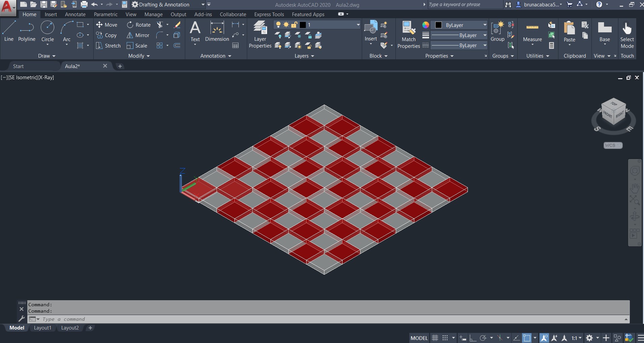Click the ByLayer black color swatch

[x=439, y=25]
